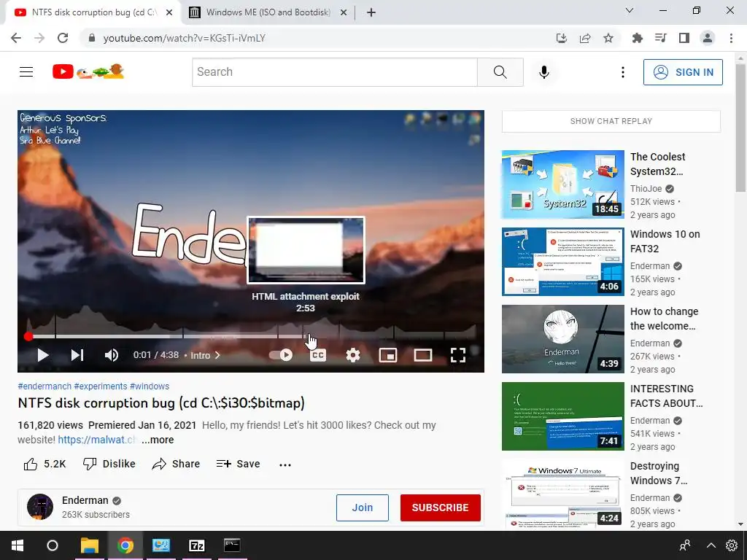Share this page icon in address bar

click(x=585, y=38)
